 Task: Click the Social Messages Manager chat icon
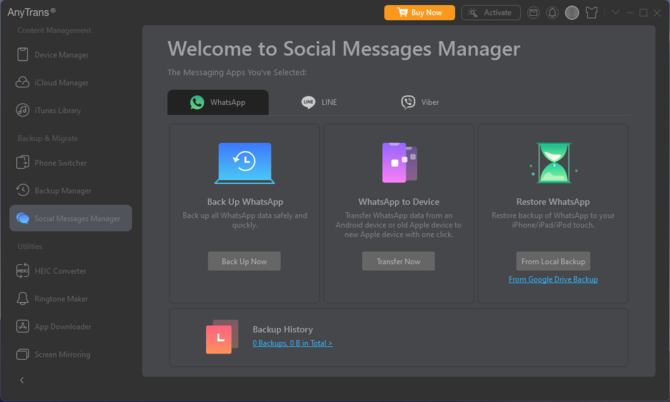[23, 218]
